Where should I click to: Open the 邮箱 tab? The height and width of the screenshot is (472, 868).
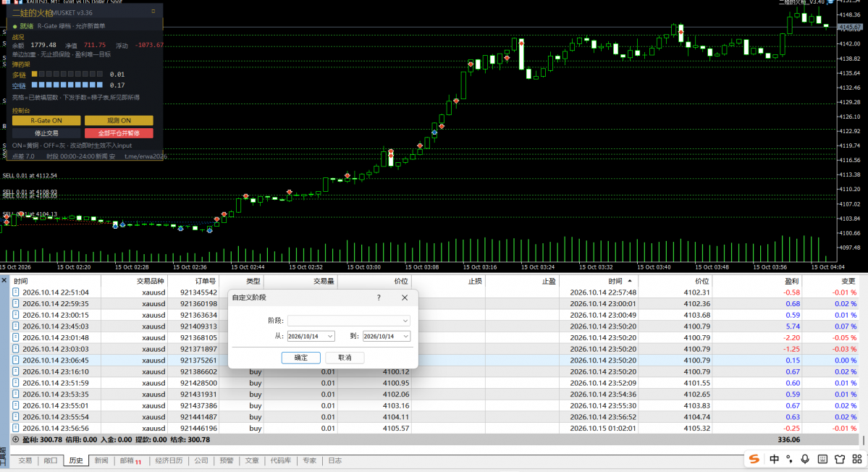click(x=130, y=460)
